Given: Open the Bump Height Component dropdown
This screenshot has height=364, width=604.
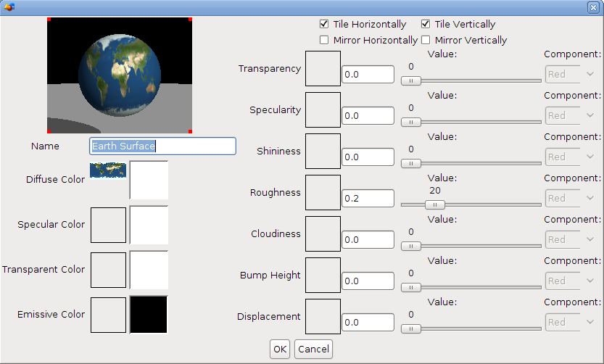Looking at the screenshot, I should (x=572, y=281).
